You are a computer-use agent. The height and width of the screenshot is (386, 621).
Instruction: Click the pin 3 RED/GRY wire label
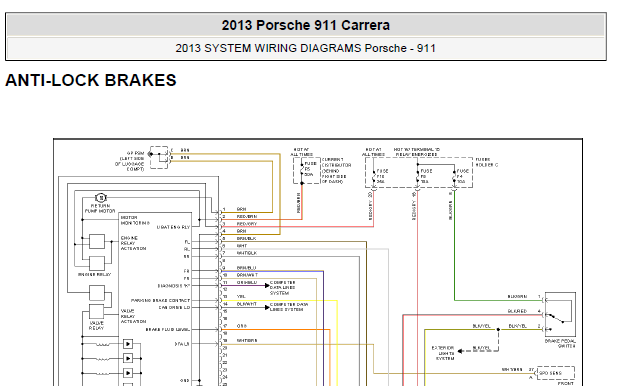pyautogui.click(x=247, y=224)
